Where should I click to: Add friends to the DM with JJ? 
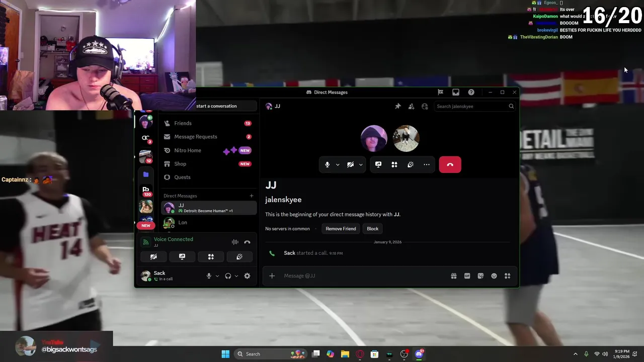[411, 106]
